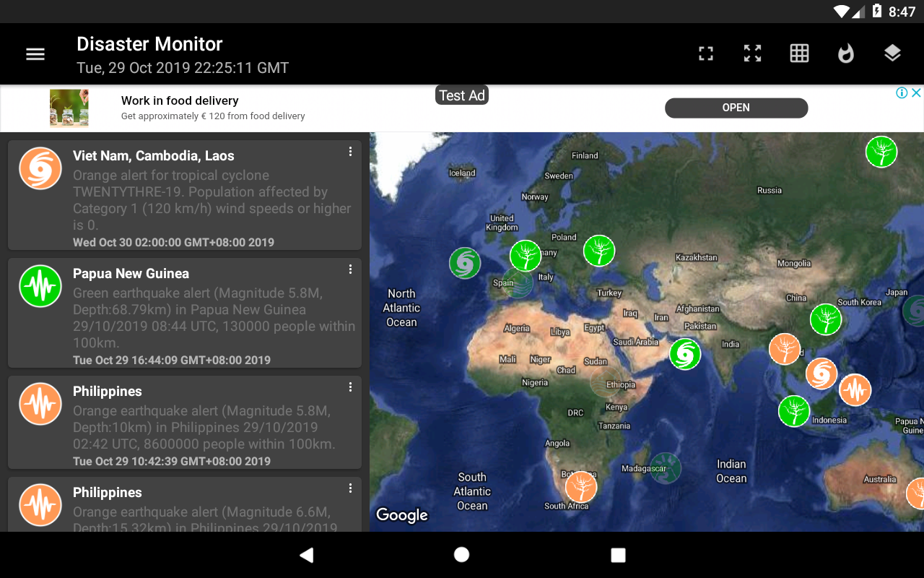Tap the Android back button

tap(307, 555)
